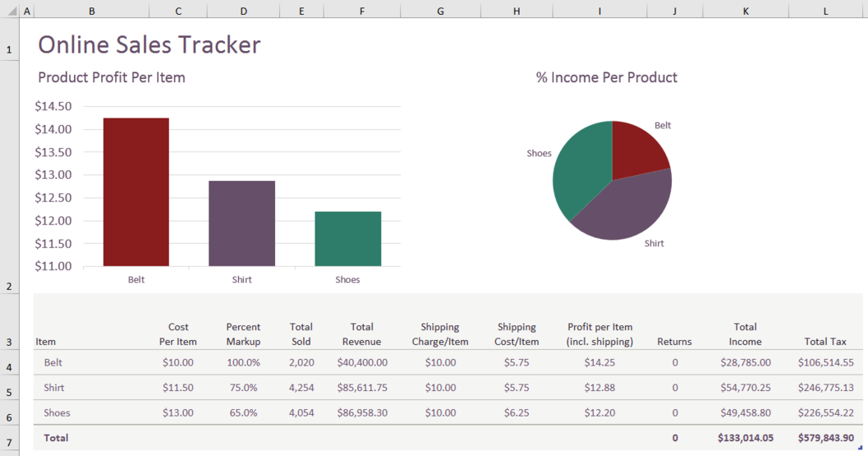The width and height of the screenshot is (868, 456).
Task: Select the row 7 header
Action: [x=8, y=443]
